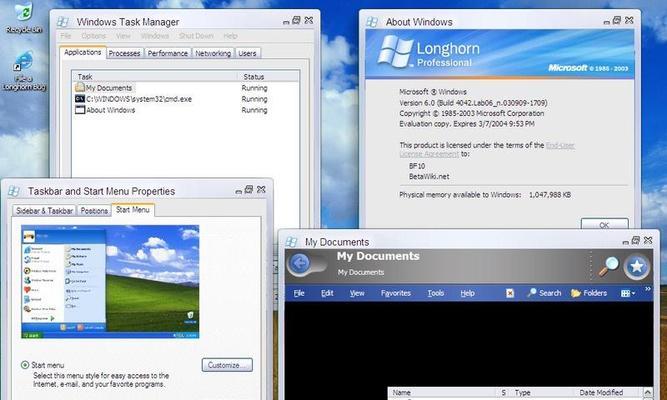Click the Start Menu preview image
Image resolution: width=667 pixels, height=400 pixels.
coord(110,282)
